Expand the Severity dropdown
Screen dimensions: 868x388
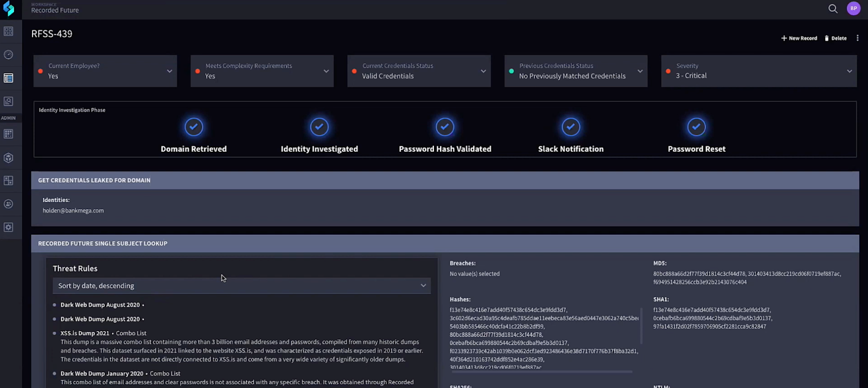coord(759,71)
